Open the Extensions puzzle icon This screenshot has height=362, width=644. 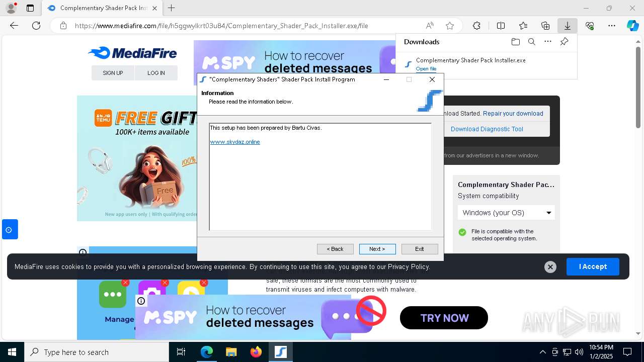point(476,26)
